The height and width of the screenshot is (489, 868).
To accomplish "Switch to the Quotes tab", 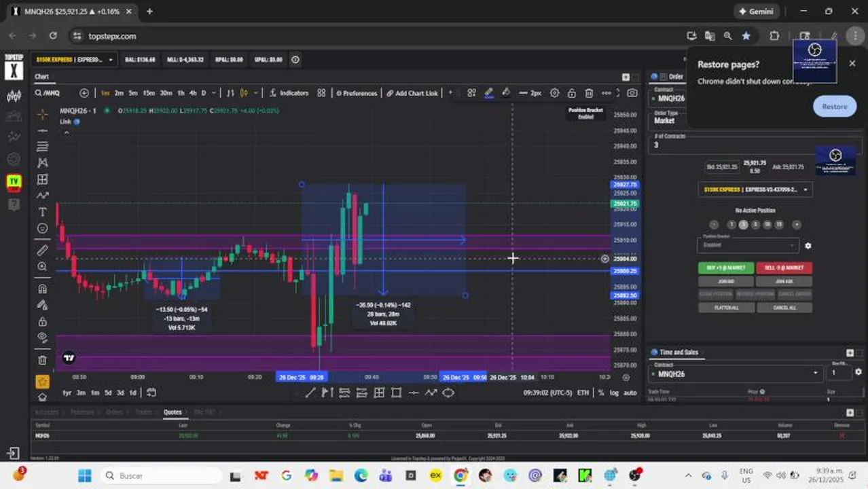I will pos(173,412).
